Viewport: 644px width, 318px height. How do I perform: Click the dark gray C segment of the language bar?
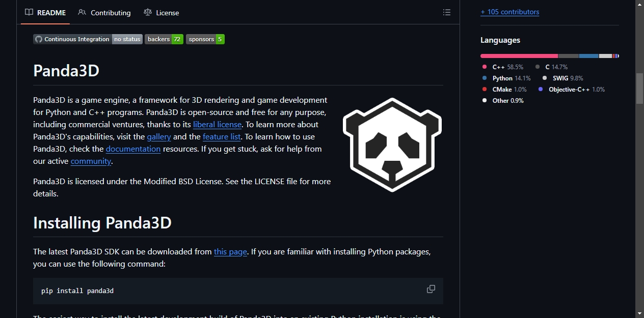[x=569, y=56]
